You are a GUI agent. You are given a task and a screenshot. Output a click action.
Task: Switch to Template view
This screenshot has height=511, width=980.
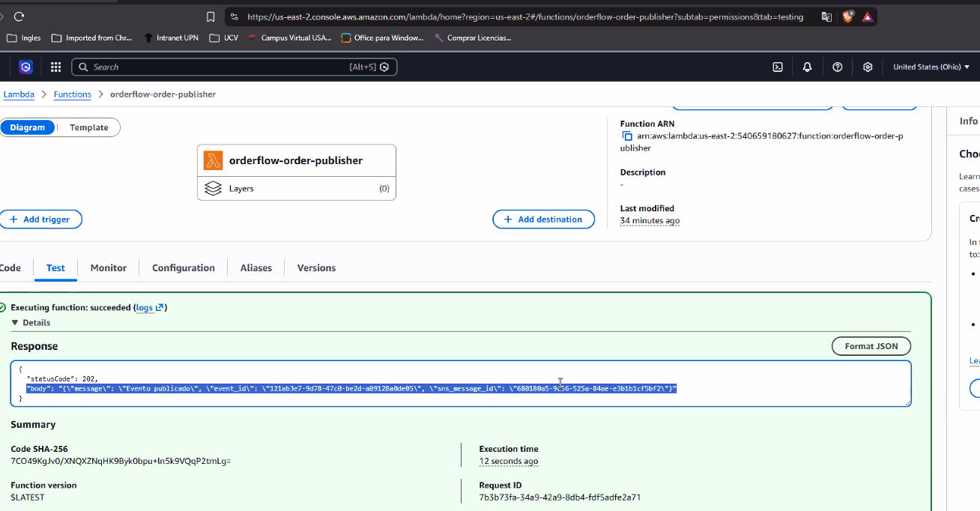click(x=89, y=127)
